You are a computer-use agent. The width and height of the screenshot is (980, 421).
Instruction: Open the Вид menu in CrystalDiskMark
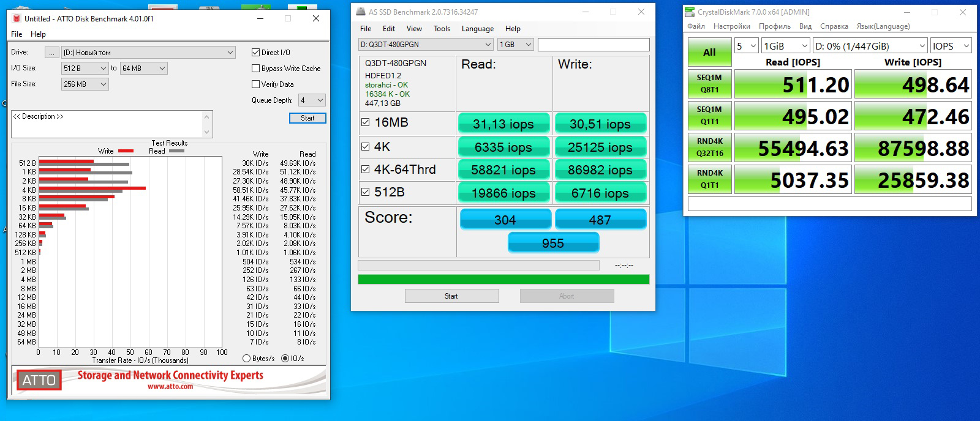click(x=805, y=26)
